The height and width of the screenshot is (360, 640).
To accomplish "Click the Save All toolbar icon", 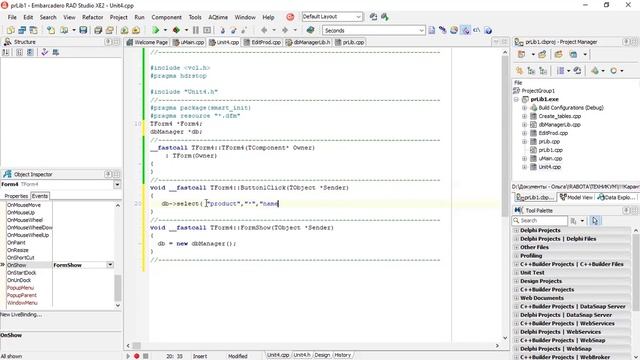I will [98, 30].
